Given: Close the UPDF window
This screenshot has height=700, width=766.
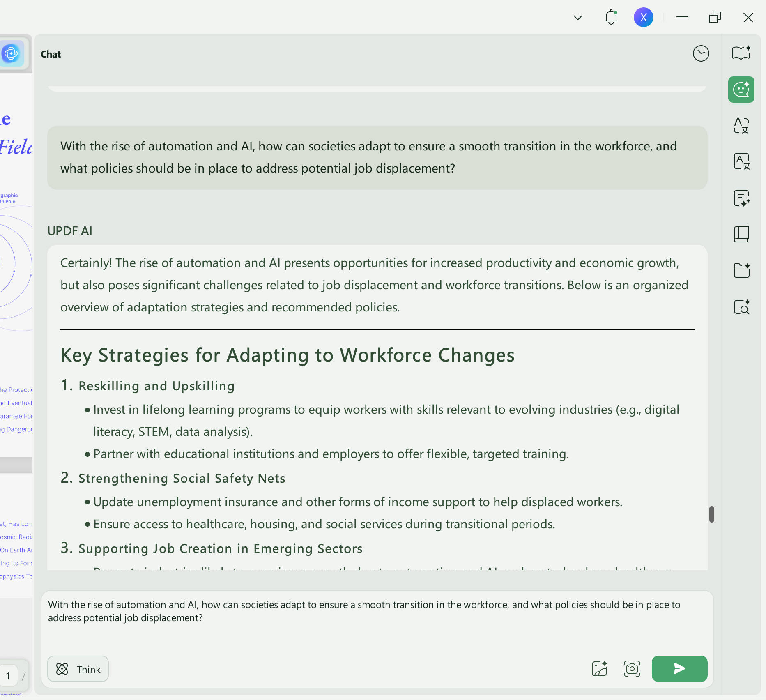Looking at the screenshot, I should point(748,17).
